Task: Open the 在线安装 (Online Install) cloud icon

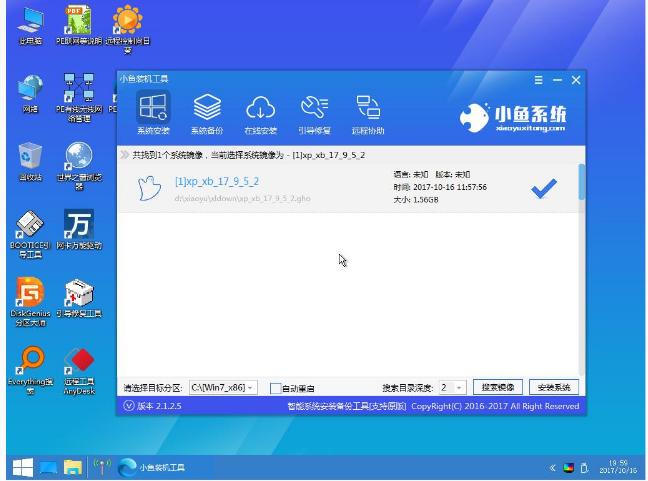Action: [260, 112]
